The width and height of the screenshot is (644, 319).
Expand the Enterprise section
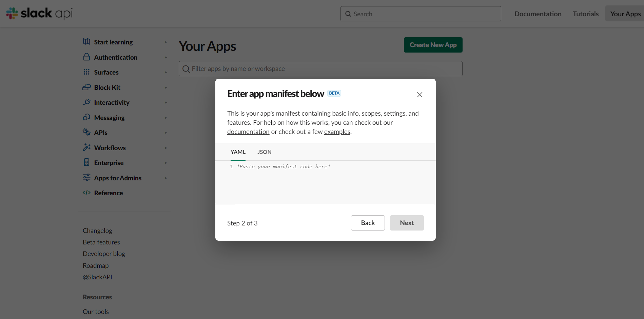(166, 163)
